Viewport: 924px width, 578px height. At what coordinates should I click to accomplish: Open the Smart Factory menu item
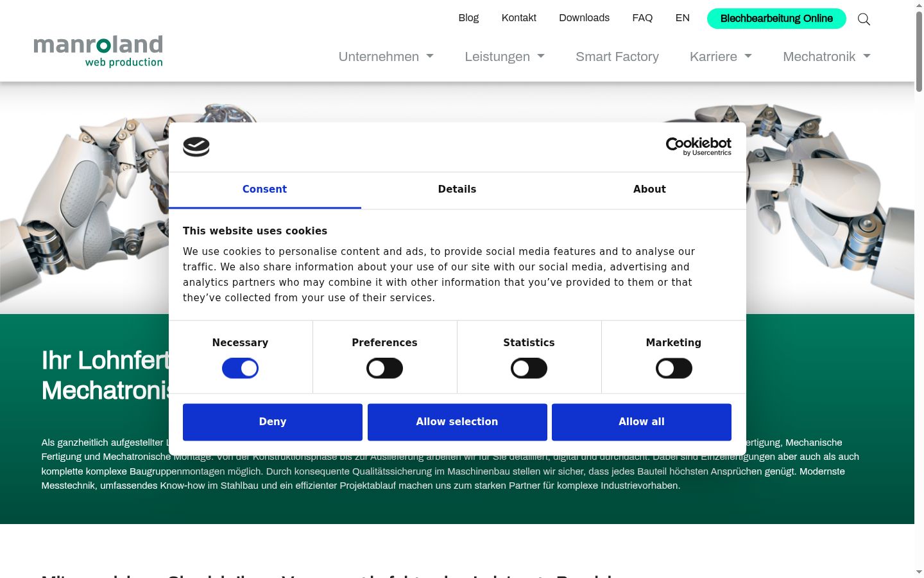pos(617,57)
